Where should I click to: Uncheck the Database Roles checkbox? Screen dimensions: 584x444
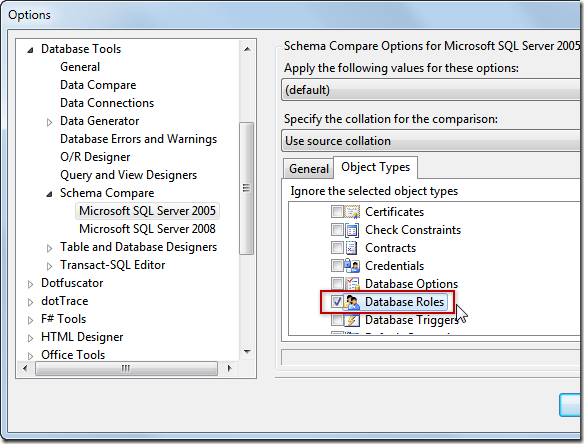point(337,302)
